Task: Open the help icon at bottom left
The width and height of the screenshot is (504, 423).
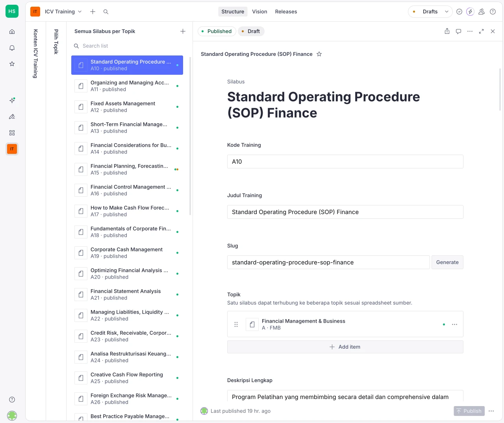Action: click(x=12, y=399)
